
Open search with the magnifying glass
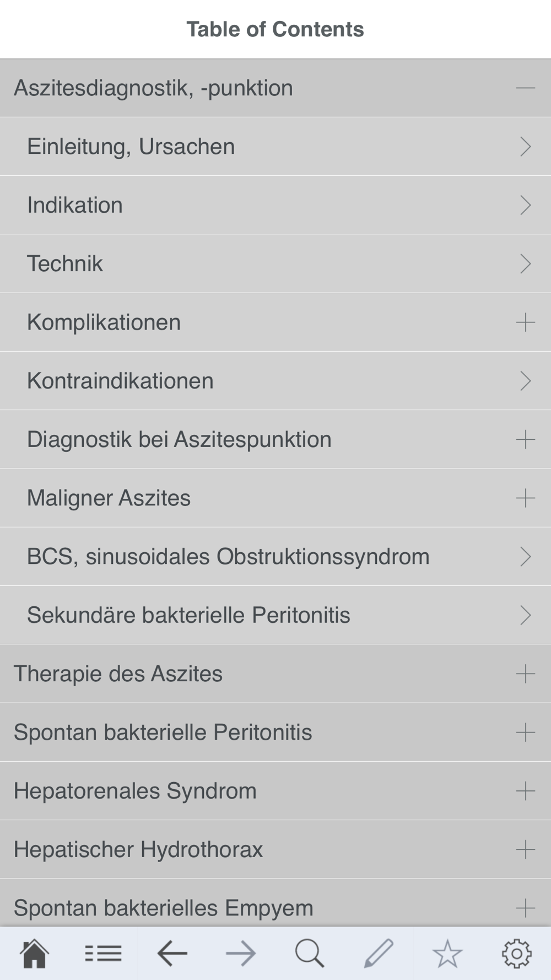[x=310, y=954]
